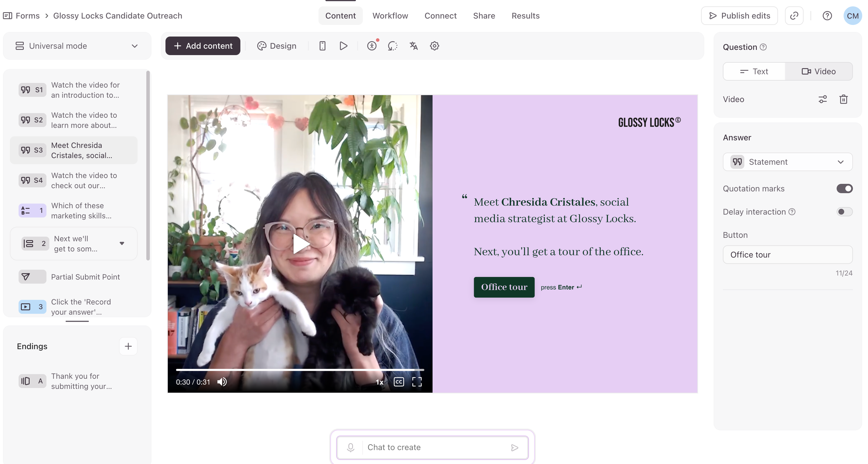Delete the video with trash icon
Viewport: 868px width, 464px height.
pyautogui.click(x=843, y=99)
